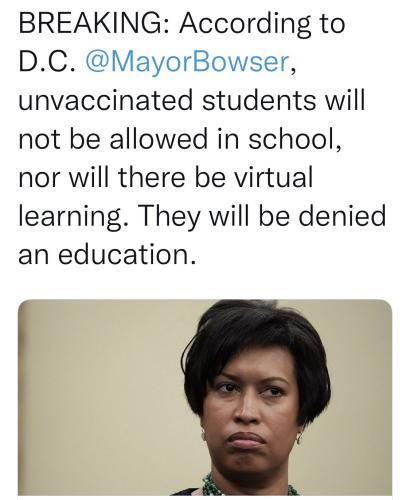410x500 pixels.
Task: Click the word 'students' in the tweet
Action: [x=259, y=100]
